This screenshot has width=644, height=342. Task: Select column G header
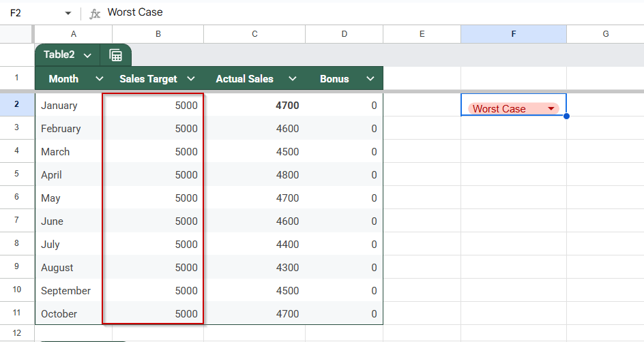point(605,34)
